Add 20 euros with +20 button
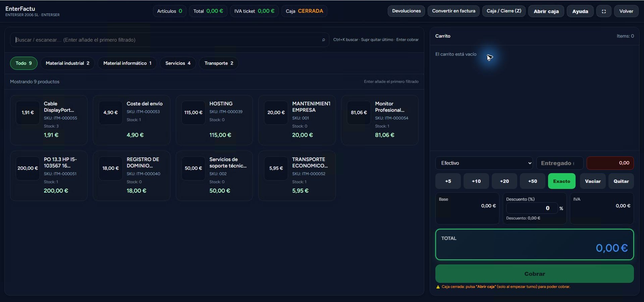The image size is (644, 302). (x=504, y=181)
